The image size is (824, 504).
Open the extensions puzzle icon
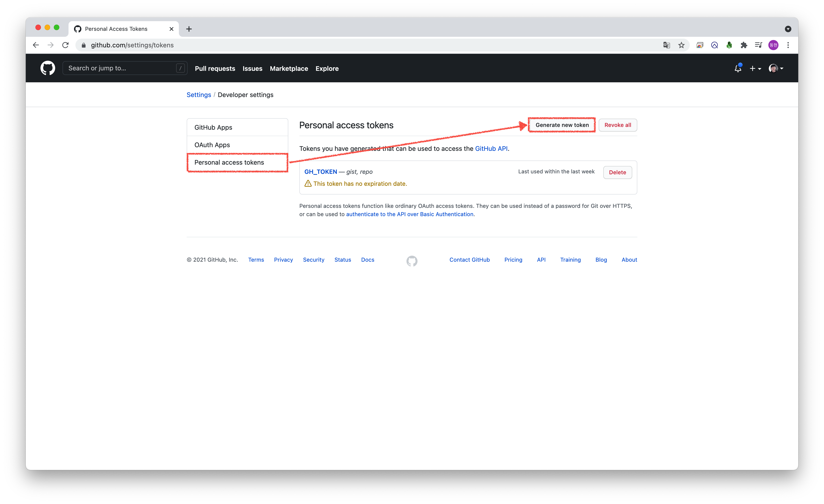point(744,45)
